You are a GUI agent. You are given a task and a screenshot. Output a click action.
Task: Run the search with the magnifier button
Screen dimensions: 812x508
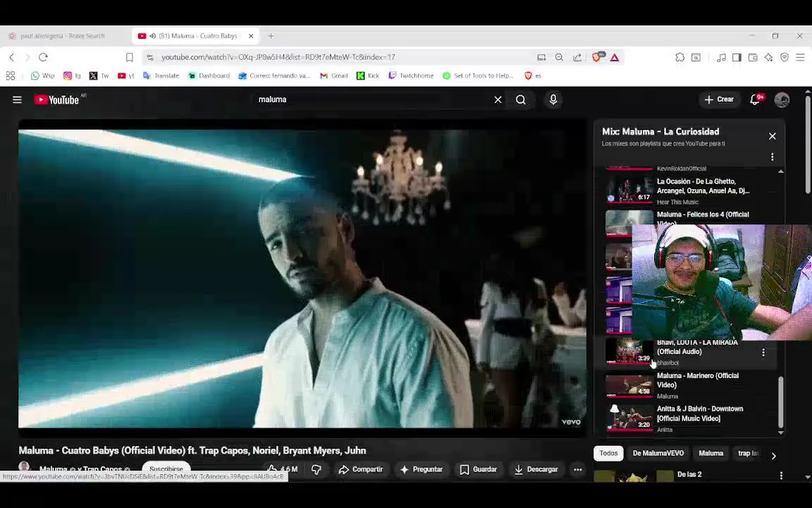tap(521, 99)
